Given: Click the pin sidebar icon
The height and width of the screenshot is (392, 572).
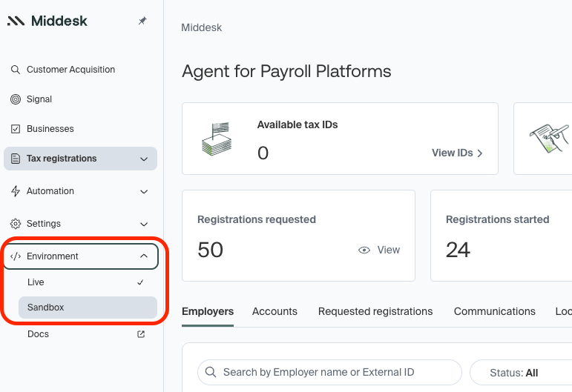Looking at the screenshot, I should (x=142, y=21).
